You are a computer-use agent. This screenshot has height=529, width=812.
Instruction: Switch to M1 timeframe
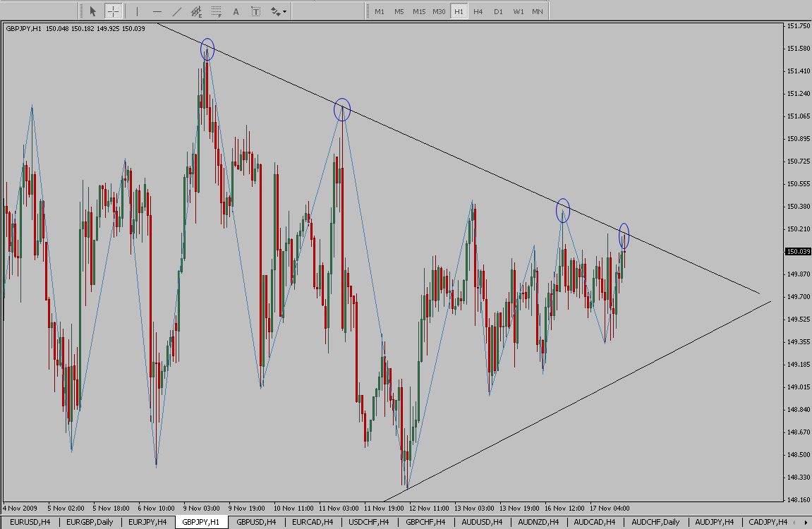coord(380,11)
